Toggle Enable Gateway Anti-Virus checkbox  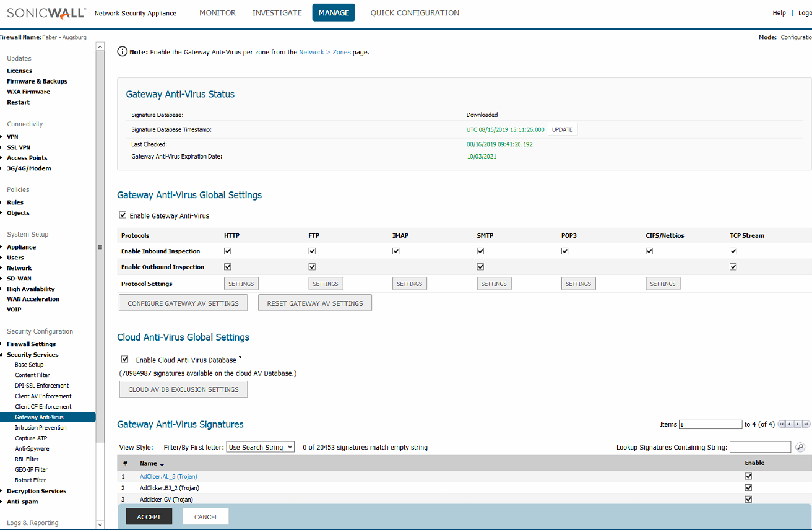123,215
